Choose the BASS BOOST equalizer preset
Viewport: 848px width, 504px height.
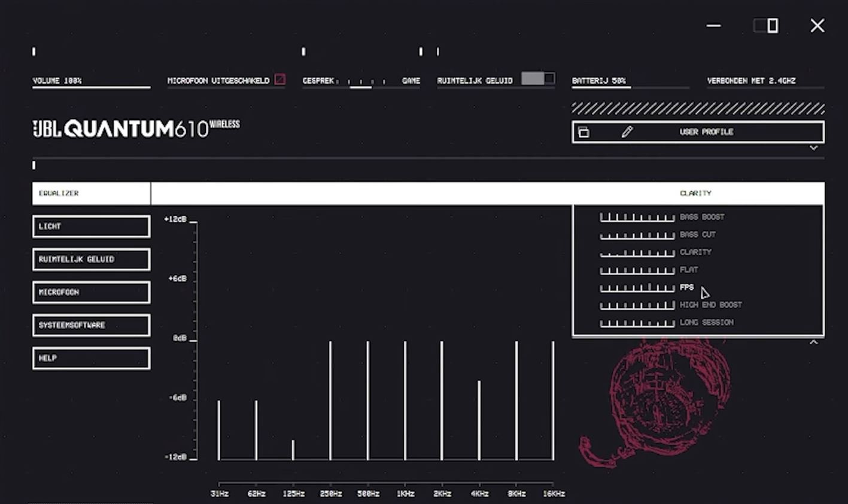click(x=702, y=217)
